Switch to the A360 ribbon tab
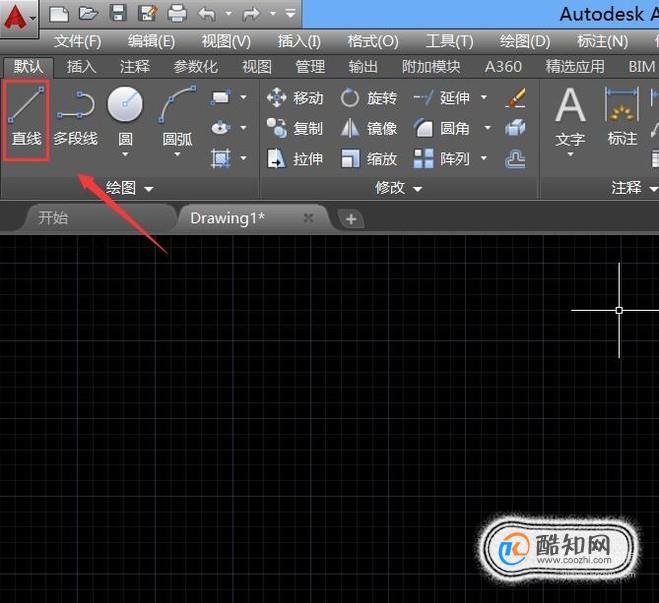The width and height of the screenshot is (659, 603). 503,67
